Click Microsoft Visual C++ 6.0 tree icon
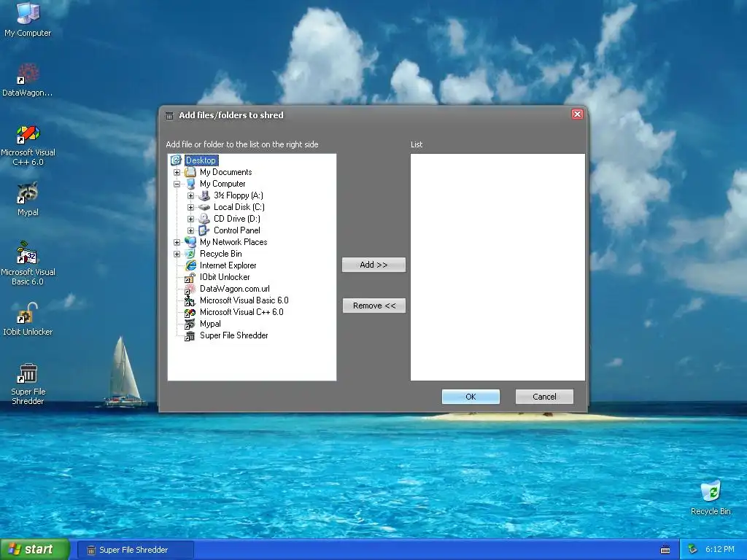The height and width of the screenshot is (560, 747). click(x=190, y=312)
